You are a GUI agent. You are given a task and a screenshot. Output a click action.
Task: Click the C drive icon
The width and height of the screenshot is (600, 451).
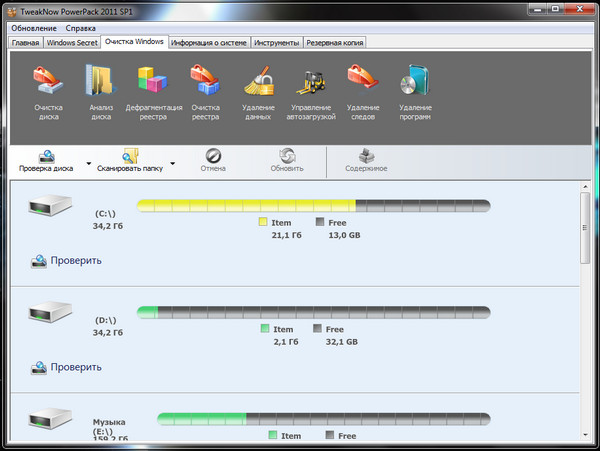pyautogui.click(x=50, y=205)
